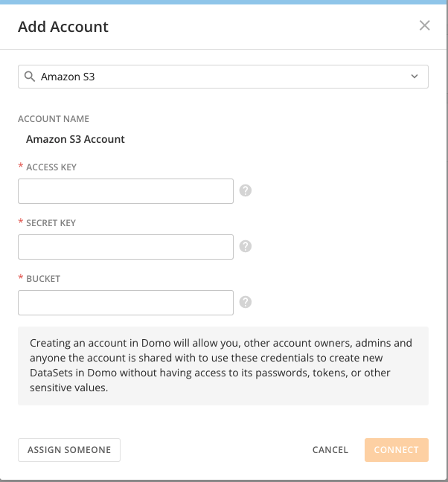The image size is (448, 482).
Task: Close the Add Account dialog
Action: point(425,25)
